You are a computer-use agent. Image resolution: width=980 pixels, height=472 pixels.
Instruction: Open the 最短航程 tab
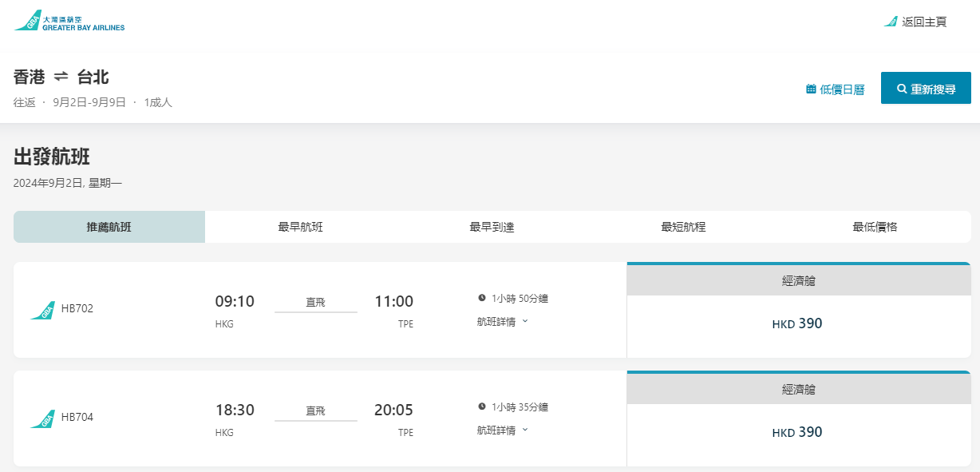[683, 227]
